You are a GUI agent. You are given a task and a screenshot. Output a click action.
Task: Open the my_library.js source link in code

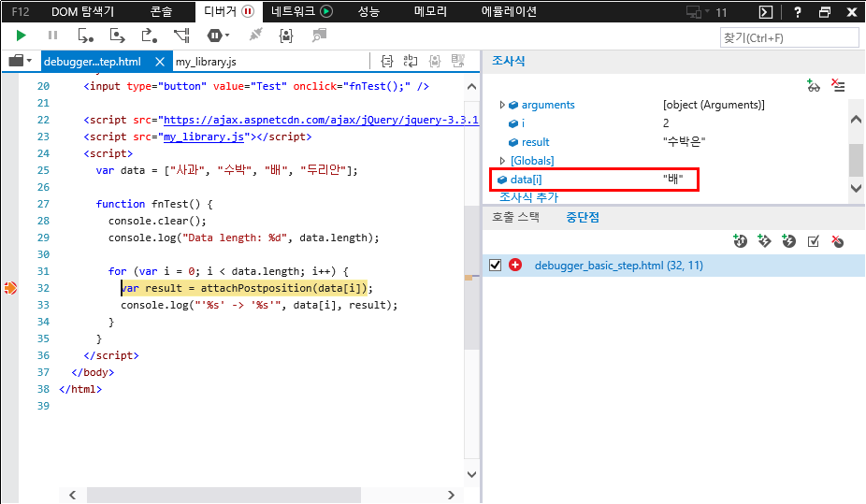pyautogui.click(x=204, y=137)
